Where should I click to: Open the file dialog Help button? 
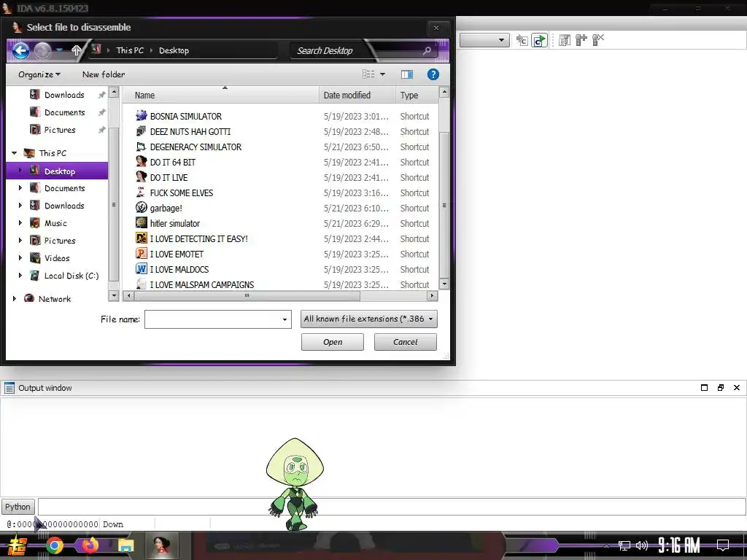433,74
